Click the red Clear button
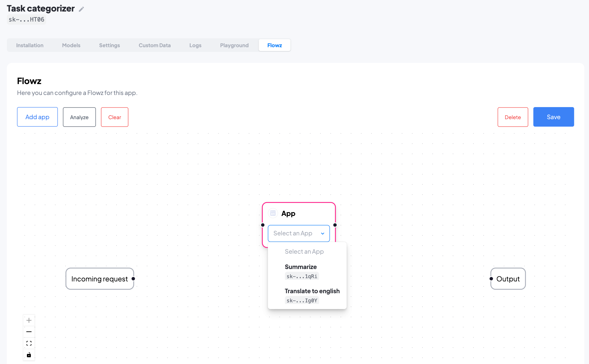 coord(114,117)
